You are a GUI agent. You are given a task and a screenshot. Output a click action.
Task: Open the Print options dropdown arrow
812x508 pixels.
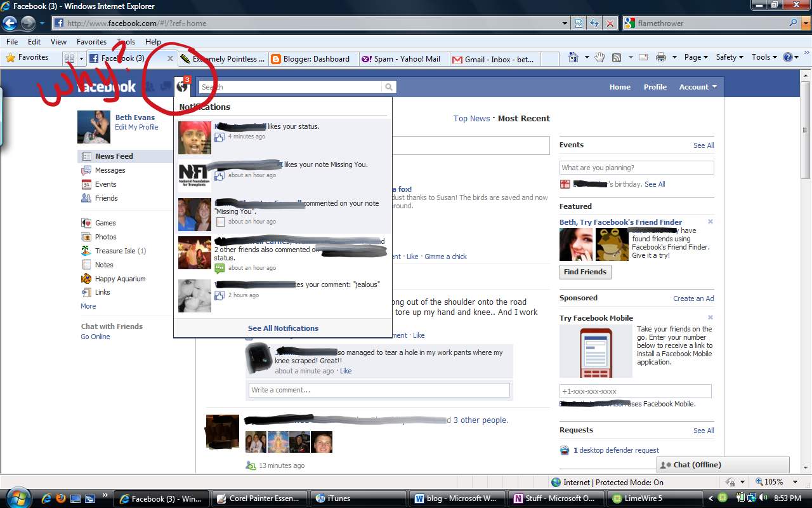click(x=674, y=57)
